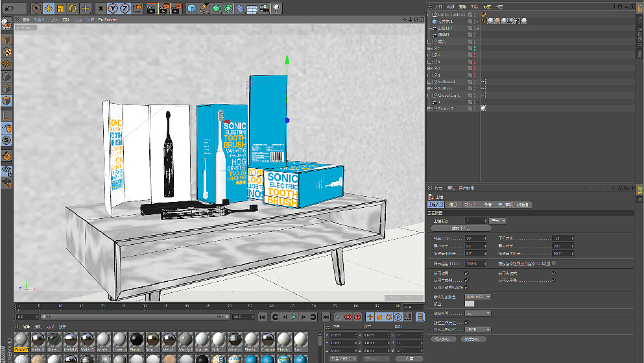Expand the Softbox group below Softbox 1
Image resolution: width=644 pixels, height=363 pixels.
429,88
